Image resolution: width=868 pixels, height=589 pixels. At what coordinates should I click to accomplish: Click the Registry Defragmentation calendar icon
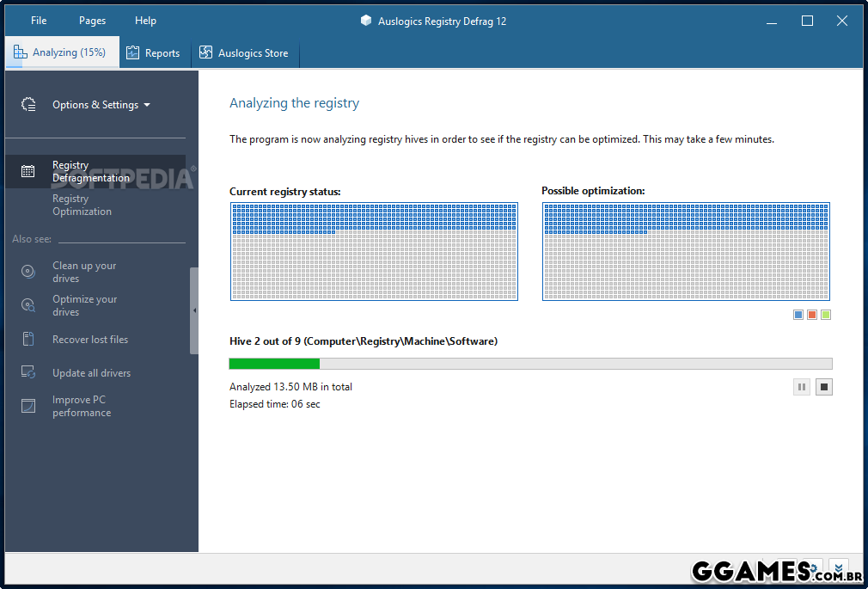click(28, 171)
